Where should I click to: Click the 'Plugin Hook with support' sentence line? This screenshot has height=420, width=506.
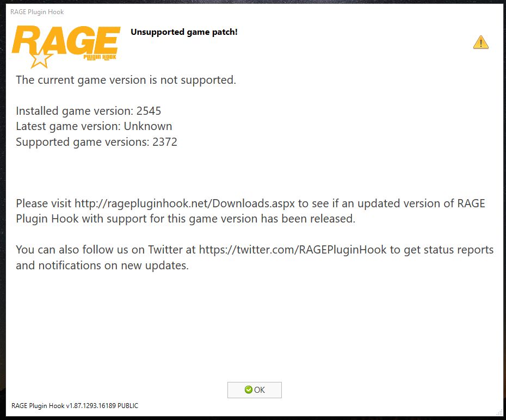pos(186,219)
